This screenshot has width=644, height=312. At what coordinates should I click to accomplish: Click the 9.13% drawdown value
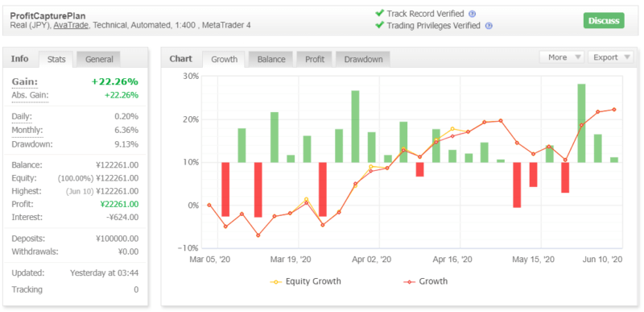126,144
